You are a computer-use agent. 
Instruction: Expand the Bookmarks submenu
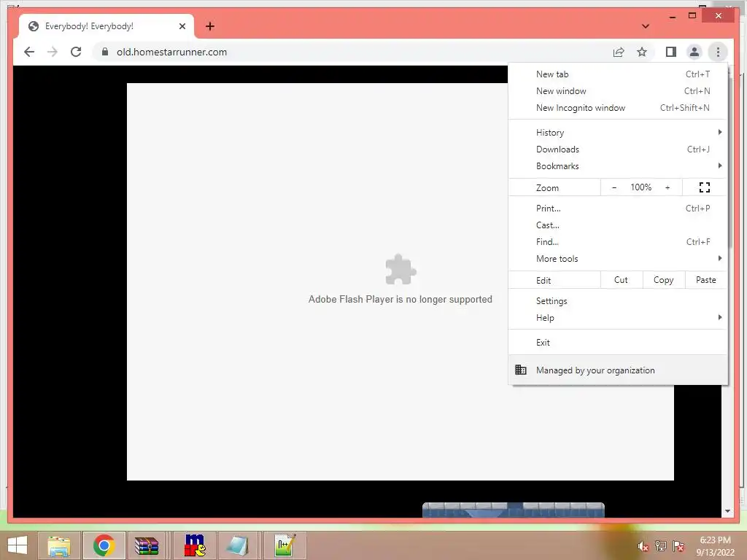618,166
